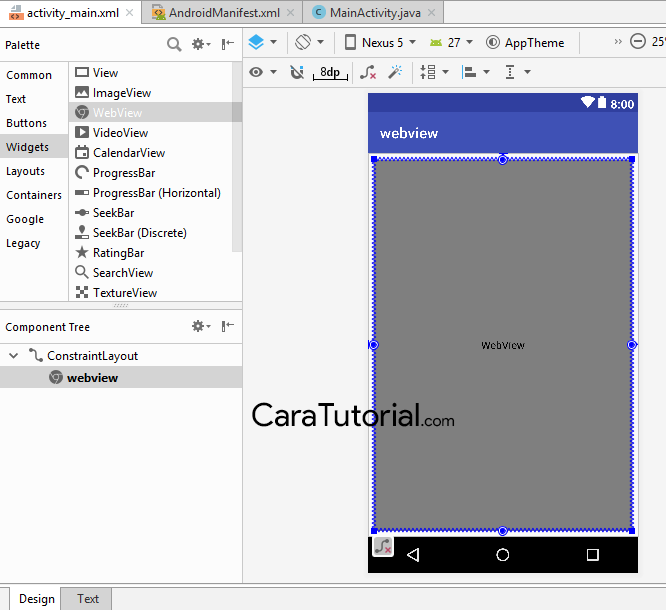Change preview device from Nexus 5
The image size is (666, 610).
(x=380, y=42)
